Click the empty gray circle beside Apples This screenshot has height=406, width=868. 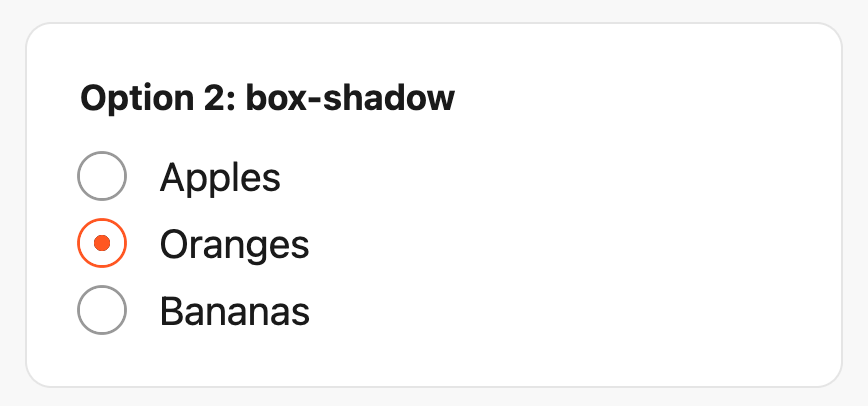[101, 177]
